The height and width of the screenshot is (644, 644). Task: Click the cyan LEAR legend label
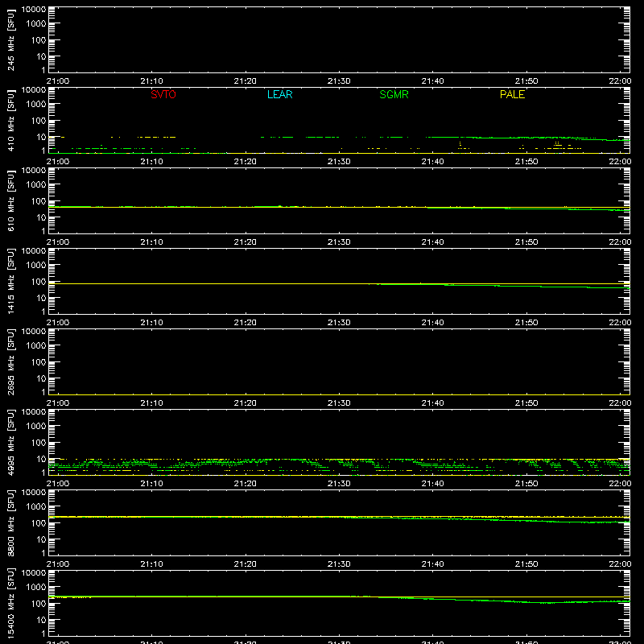279,94
